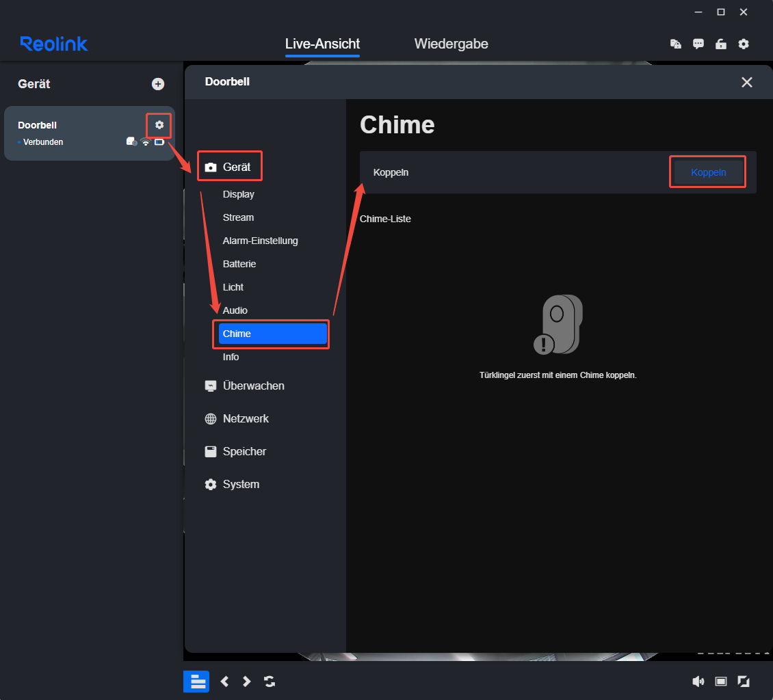
Task: Toggle the layout list button in bottom bar
Action: pyautogui.click(x=196, y=682)
